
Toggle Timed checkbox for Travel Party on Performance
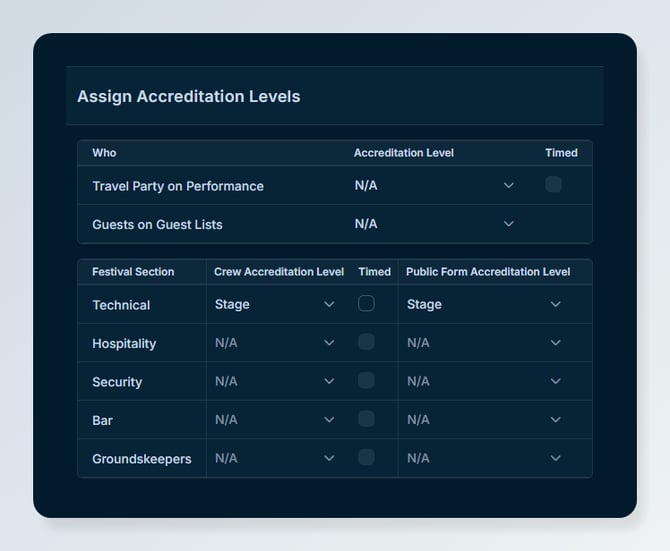coord(553,185)
